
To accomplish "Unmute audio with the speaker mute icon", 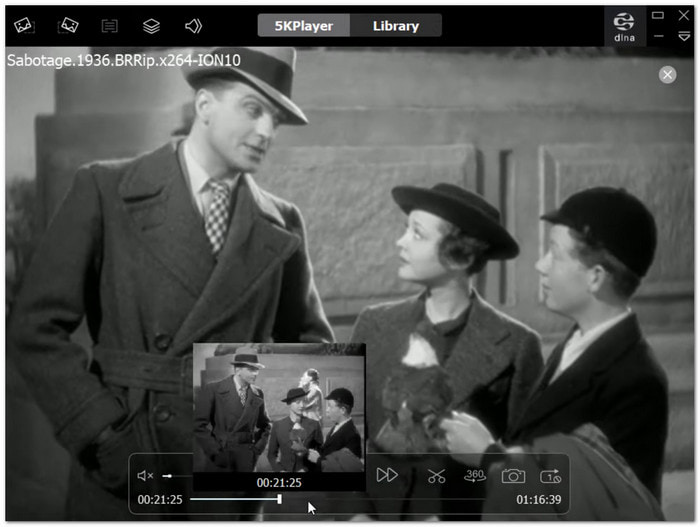I will (x=145, y=476).
